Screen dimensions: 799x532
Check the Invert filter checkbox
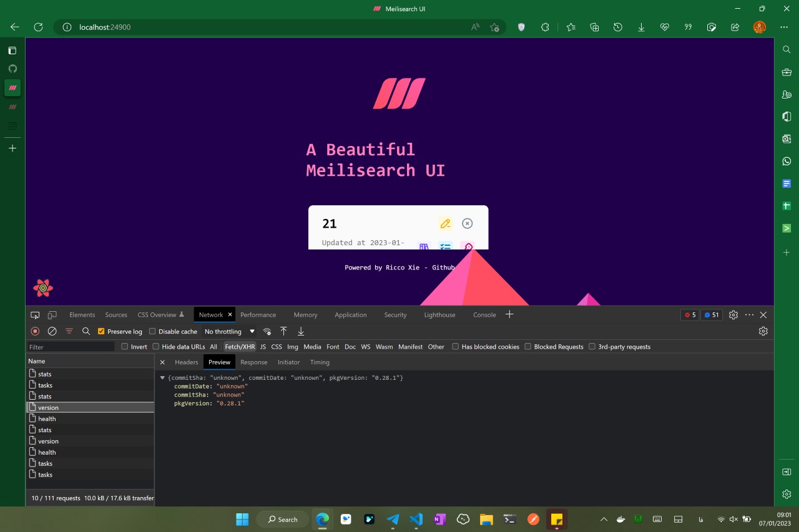(x=125, y=346)
